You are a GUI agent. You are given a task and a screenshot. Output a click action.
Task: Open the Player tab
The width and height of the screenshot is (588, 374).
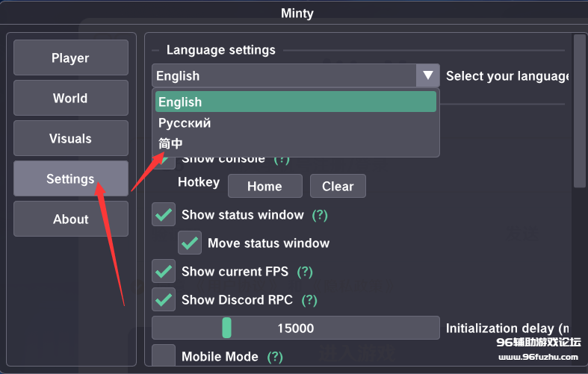(70, 58)
